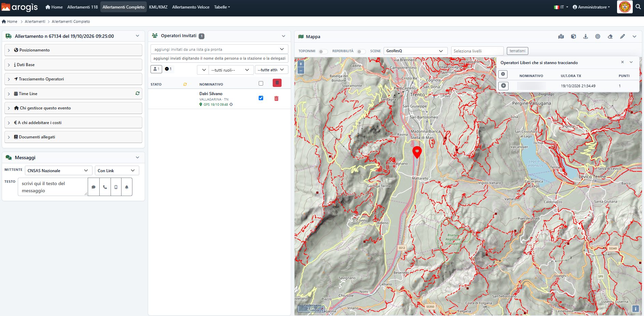Viewport: 644px width, 316px height.
Task: Click the red delete-selected trash button in header
Action: 277,83
